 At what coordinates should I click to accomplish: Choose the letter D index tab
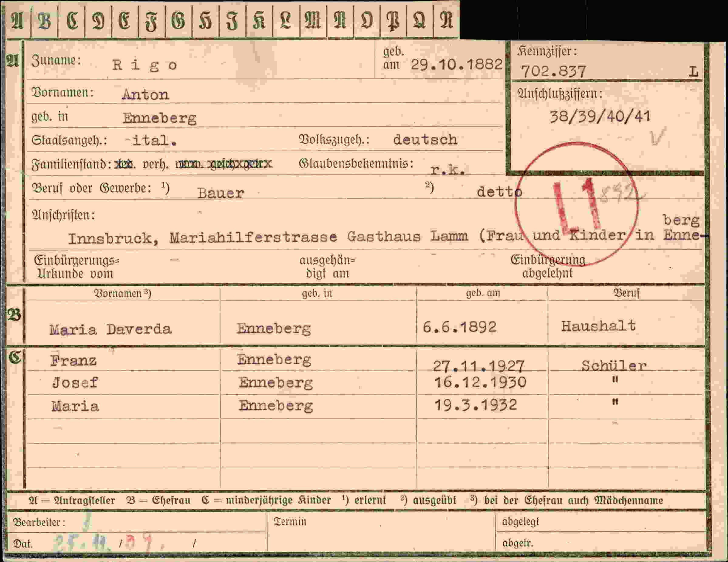pyautogui.click(x=98, y=21)
